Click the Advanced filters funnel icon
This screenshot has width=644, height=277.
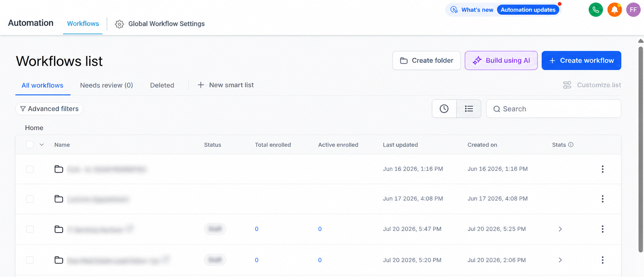click(23, 109)
